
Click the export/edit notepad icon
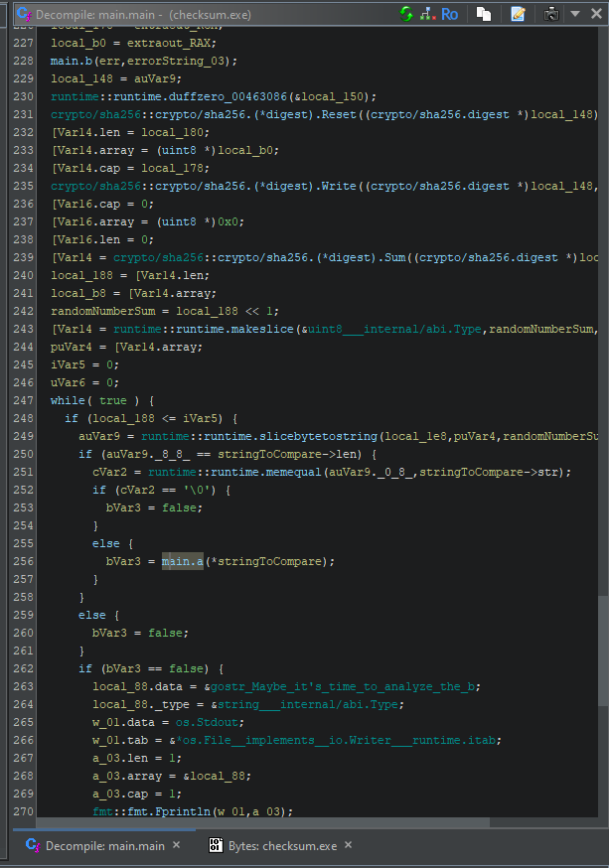pyautogui.click(x=518, y=14)
